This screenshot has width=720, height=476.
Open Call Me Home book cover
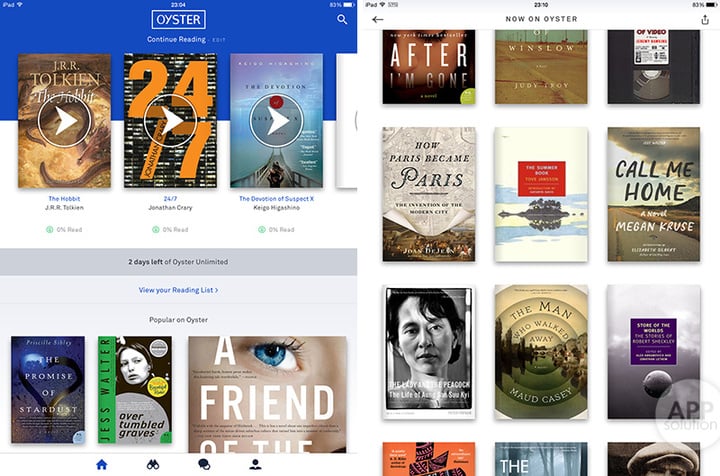(653, 195)
